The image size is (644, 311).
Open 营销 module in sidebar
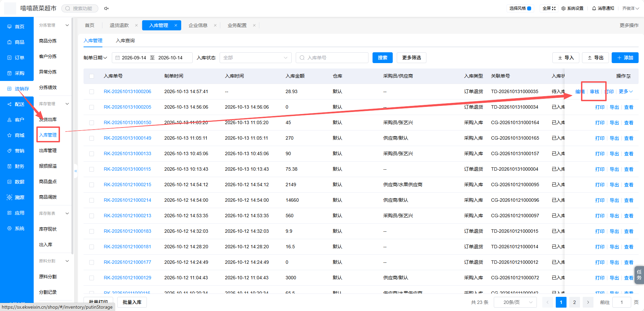coord(16,151)
